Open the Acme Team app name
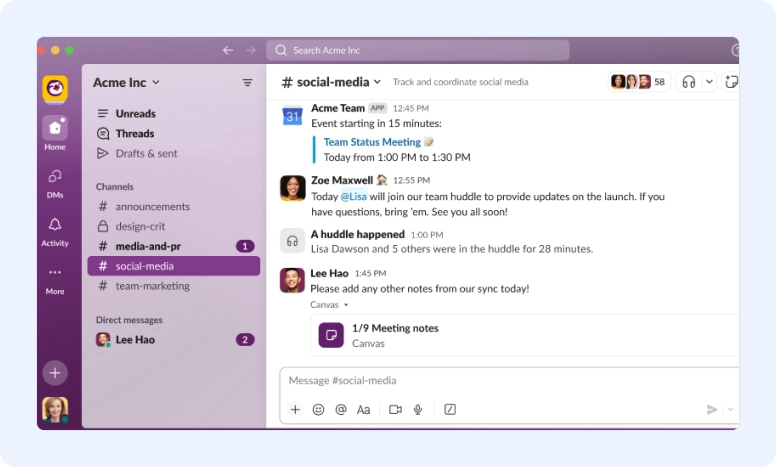Screen dimensions: 776x467 click(338, 108)
